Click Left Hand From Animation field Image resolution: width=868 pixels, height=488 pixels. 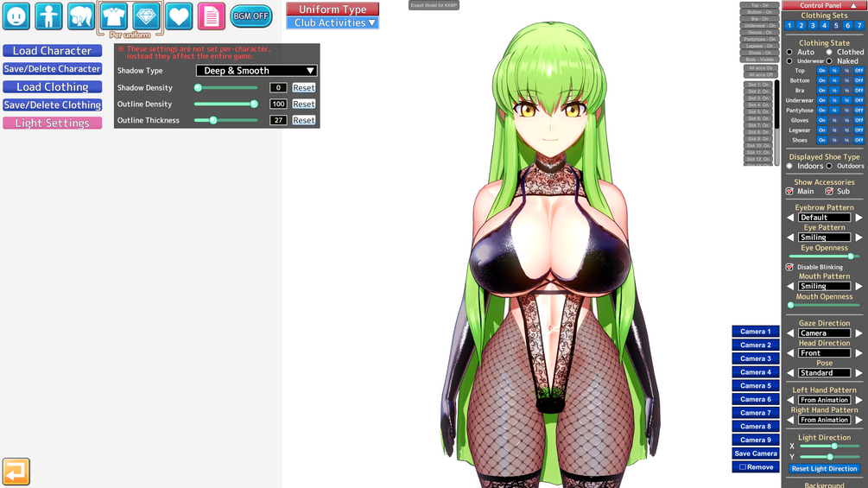(824, 400)
